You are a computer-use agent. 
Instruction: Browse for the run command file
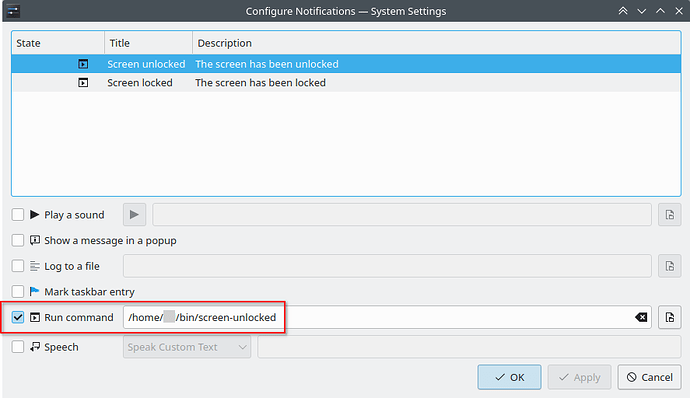tap(669, 317)
